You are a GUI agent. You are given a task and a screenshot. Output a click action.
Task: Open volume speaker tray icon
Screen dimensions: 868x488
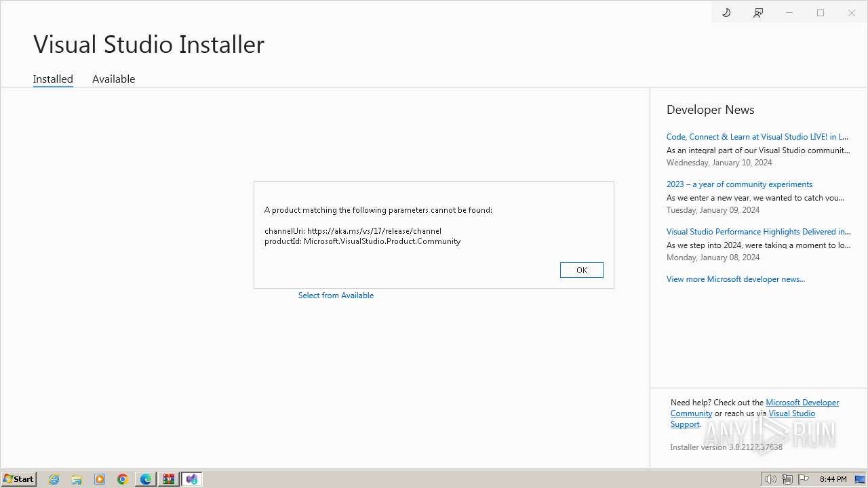click(771, 479)
